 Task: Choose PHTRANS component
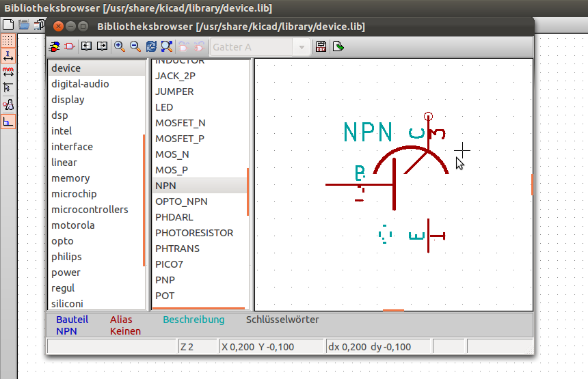click(200, 249)
